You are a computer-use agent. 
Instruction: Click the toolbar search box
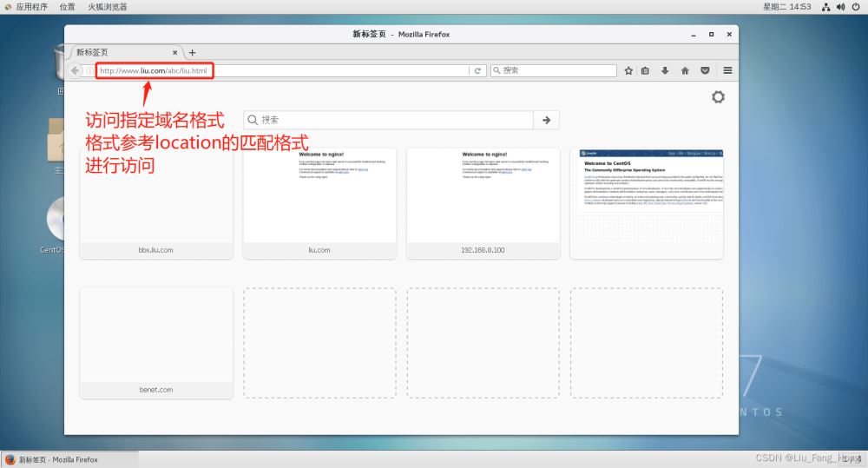(554, 71)
